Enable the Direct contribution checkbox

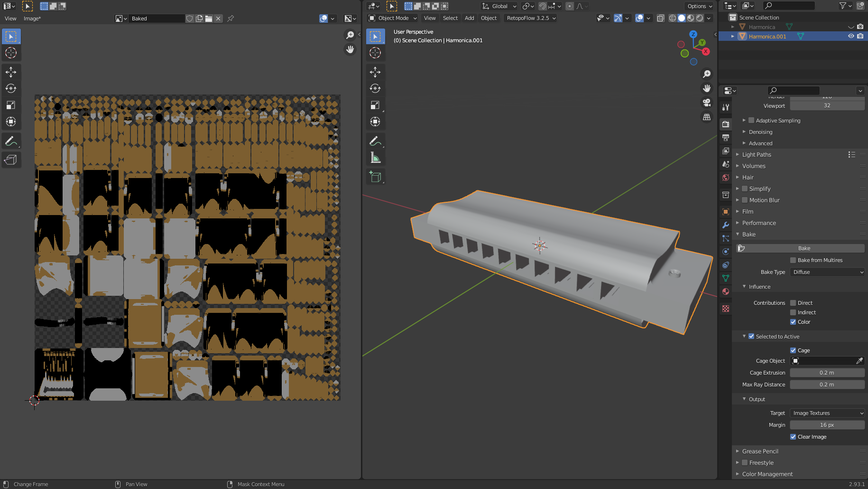tap(793, 302)
